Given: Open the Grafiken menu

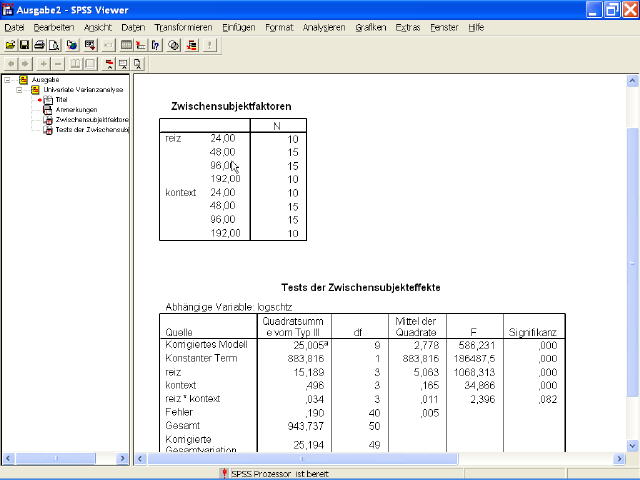Looking at the screenshot, I should pos(370,27).
